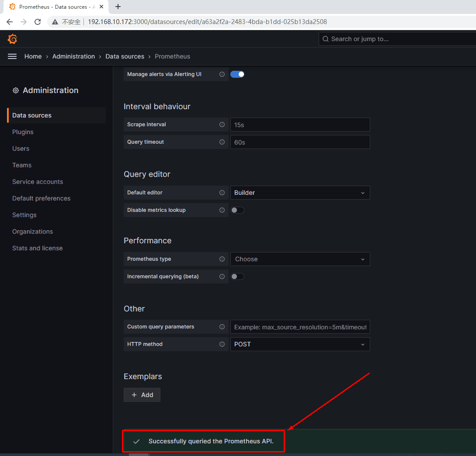Click the Exemplars section heading
Image resolution: width=476 pixels, height=456 pixels.
tap(142, 377)
